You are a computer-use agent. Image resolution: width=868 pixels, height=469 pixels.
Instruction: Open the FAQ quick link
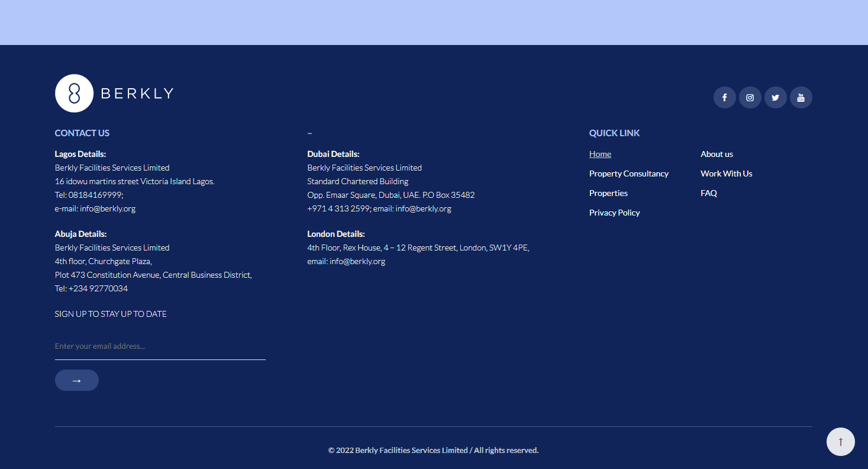pyautogui.click(x=708, y=193)
